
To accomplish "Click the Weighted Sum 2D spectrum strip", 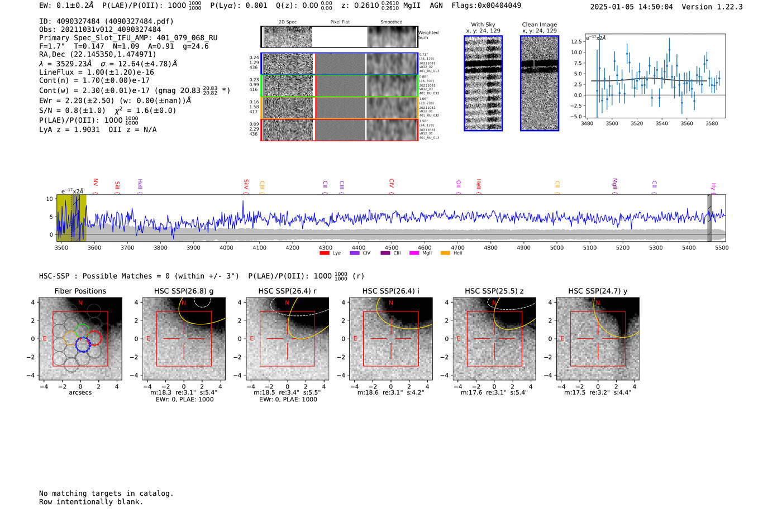I will coord(340,37).
